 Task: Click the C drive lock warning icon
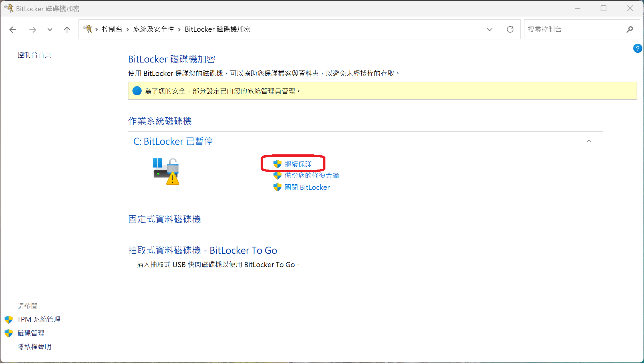pyautogui.click(x=166, y=171)
